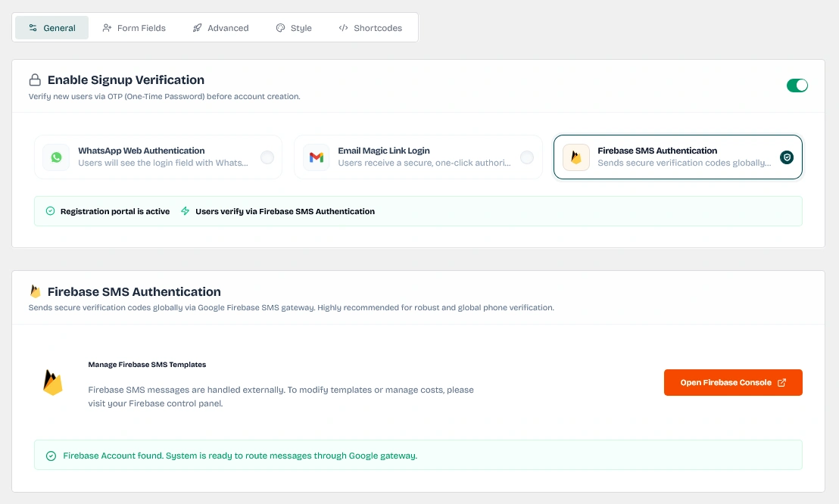Viewport: 839px width, 504px height.
Task: Click the 'Sends secure verification codes globally via Google' description
Action: (291, 308)
